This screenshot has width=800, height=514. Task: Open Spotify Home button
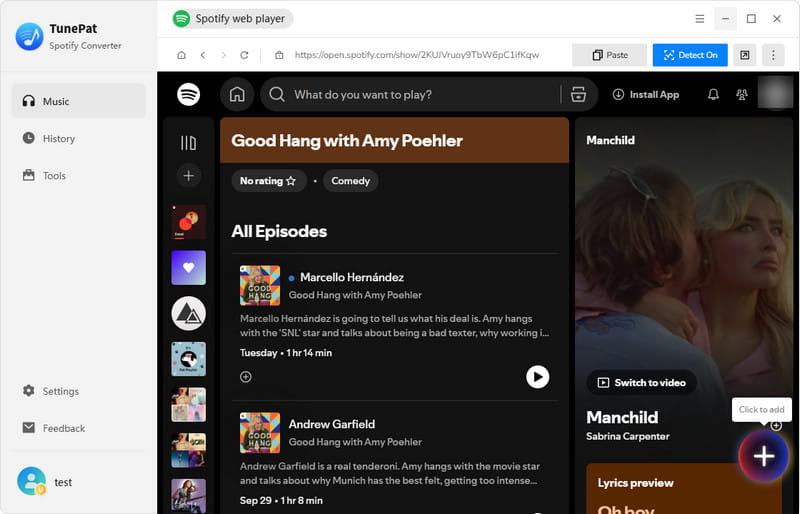[237, 94]
